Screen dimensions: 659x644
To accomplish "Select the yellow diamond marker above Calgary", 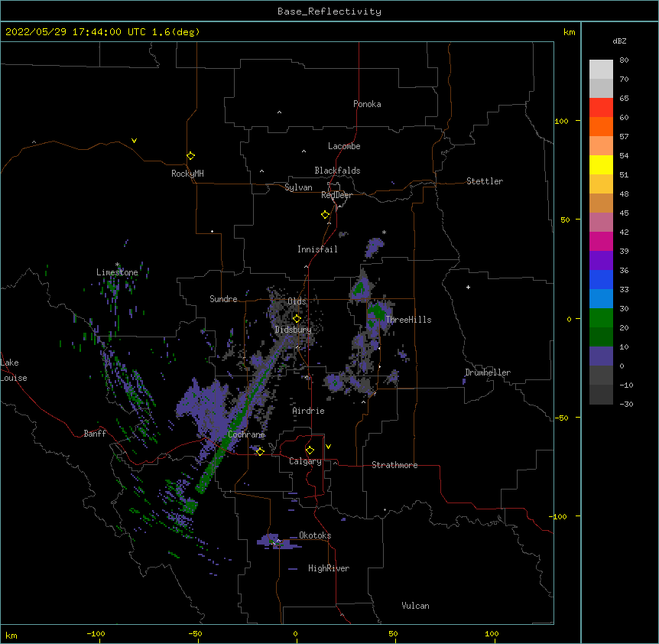I will pyautogui.click(x=310, y=450).
